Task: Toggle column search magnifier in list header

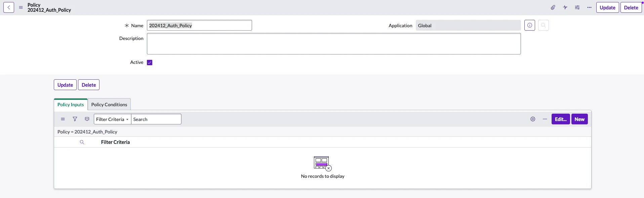Action: pyautogui.click(x=82, y=142)
